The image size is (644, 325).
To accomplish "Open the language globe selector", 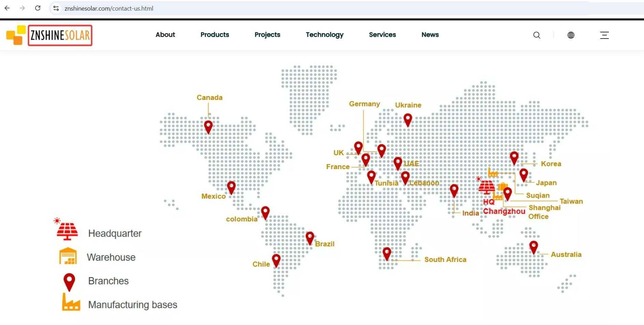I will (x=571, y=35).
